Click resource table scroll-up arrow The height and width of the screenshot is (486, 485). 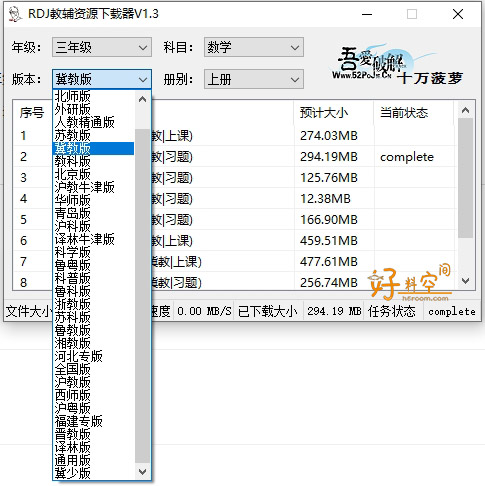466,110
